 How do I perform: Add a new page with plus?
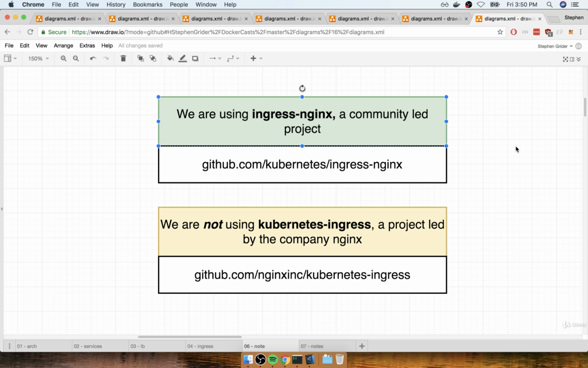click(362, 346)
